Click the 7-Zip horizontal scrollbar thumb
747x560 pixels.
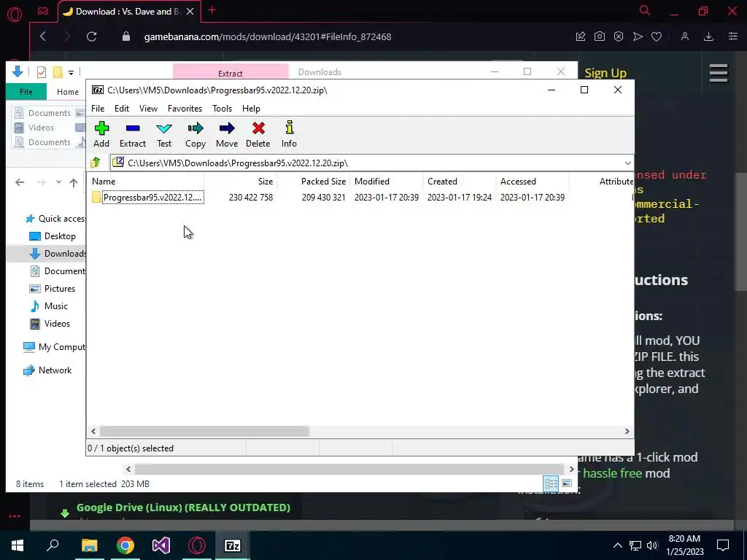pos(204,431)
